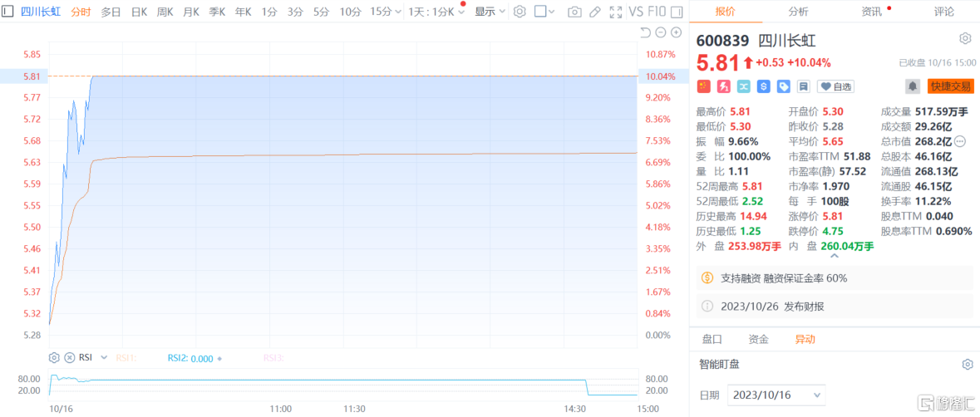The width and height of the screenshot is (980, 417).
Task: Select the pencil drawing tool
Action: (x=594, y=12)
